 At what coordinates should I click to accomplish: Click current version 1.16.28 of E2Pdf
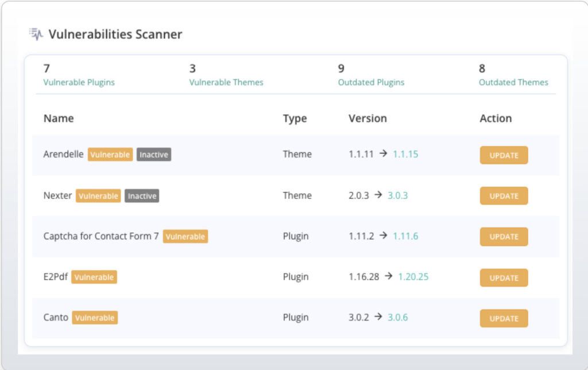click(363, 276)
